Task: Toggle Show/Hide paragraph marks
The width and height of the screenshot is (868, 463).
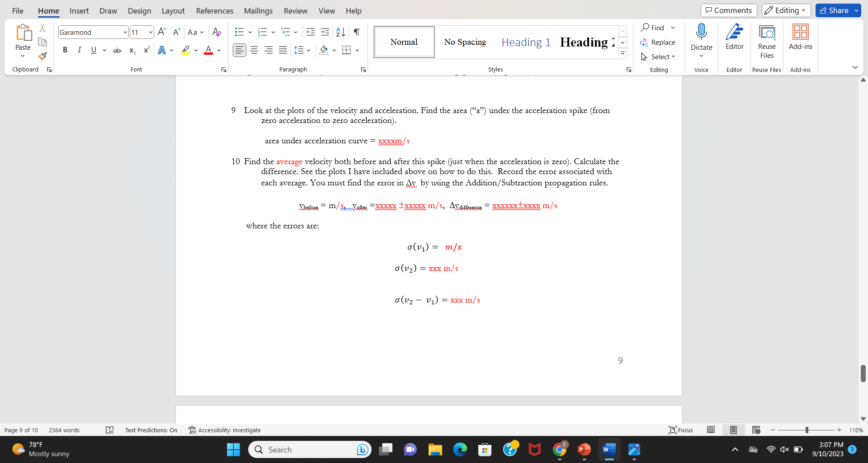Action: pos(357,32)
